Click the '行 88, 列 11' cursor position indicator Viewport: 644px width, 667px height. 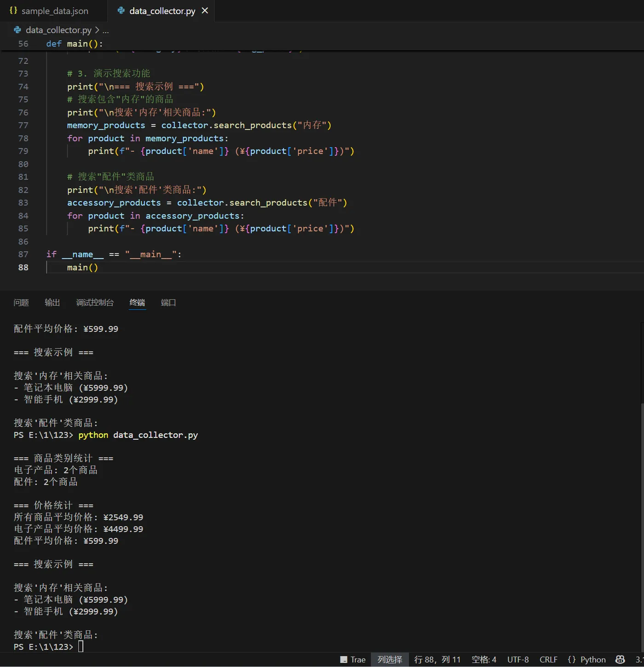point(437,660)
